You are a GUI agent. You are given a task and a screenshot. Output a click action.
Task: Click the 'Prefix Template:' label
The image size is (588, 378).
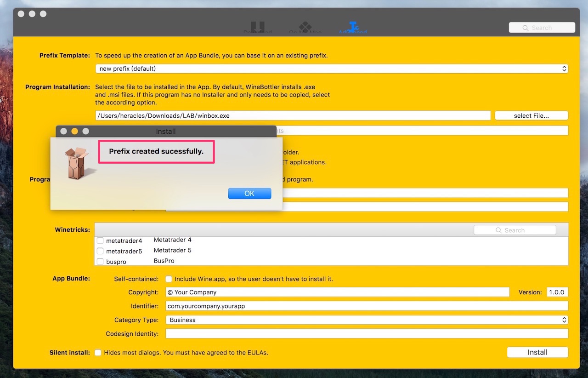[65, 55]
